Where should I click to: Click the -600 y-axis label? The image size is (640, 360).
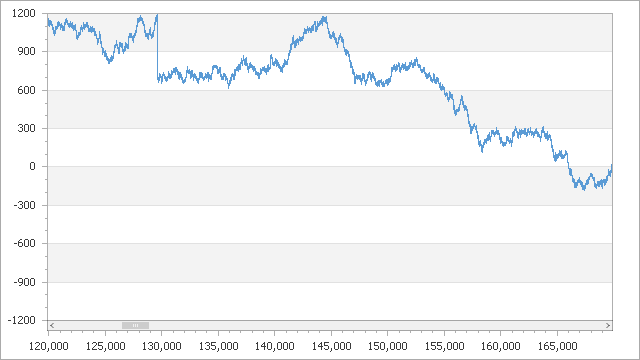24,243
